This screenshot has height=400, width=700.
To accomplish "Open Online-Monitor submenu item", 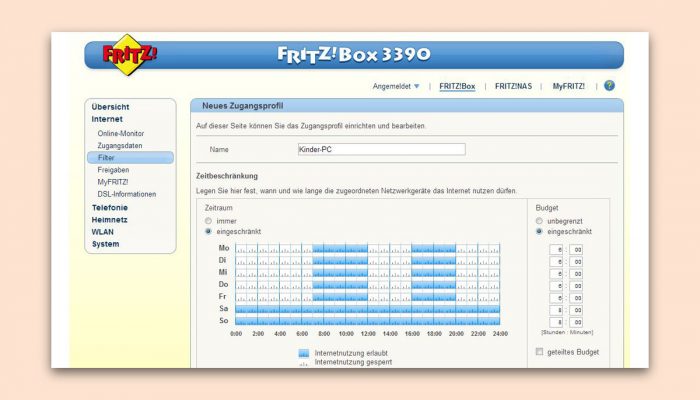I will coord(121,133).
